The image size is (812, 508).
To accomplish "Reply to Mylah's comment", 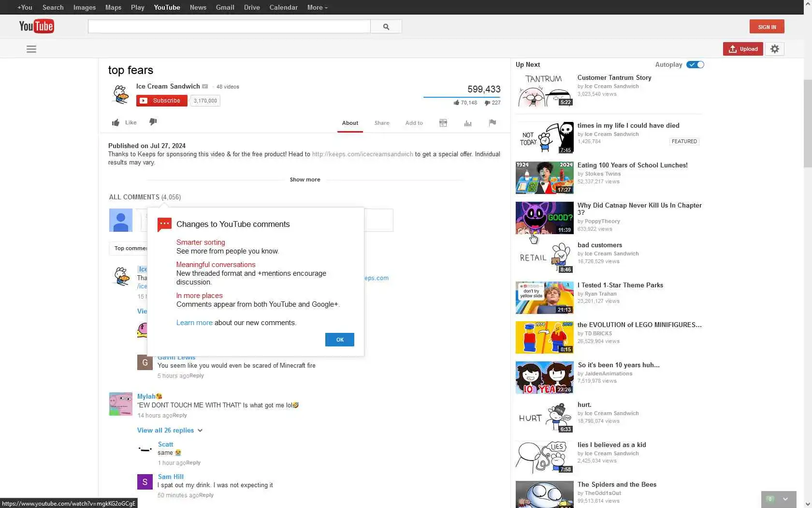I will [180, 416].
